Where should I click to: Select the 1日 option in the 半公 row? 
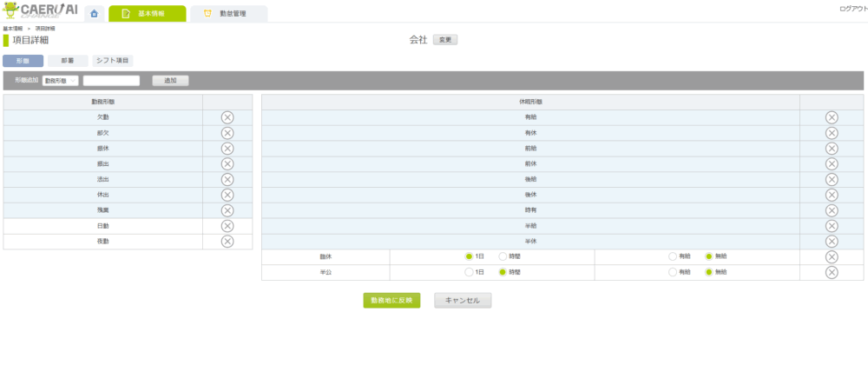(470, 272)
